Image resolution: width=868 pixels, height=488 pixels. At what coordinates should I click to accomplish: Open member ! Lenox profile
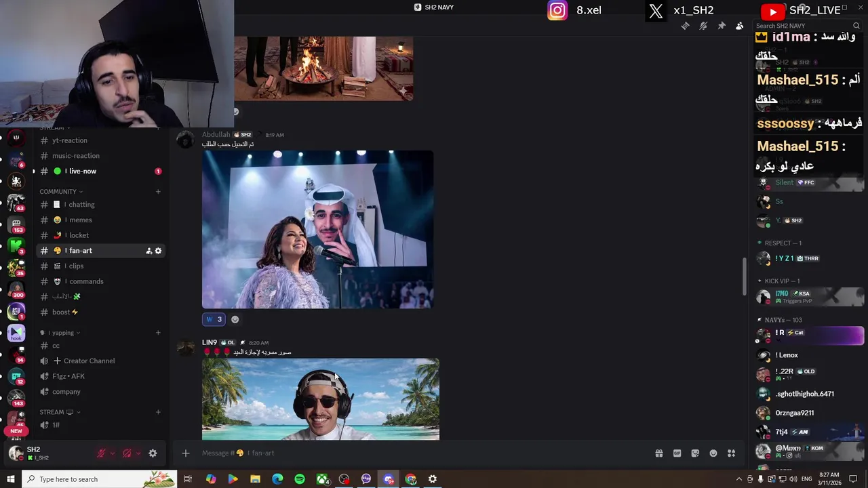tap(811, 355)
